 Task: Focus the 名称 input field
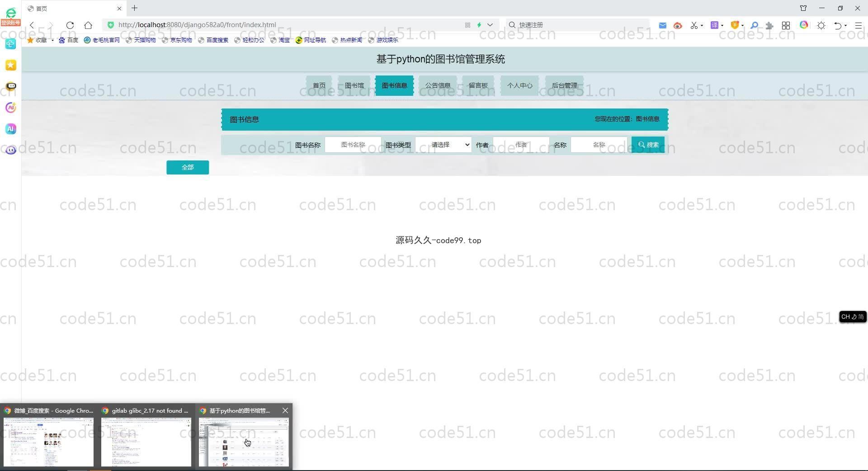(599, 145)
